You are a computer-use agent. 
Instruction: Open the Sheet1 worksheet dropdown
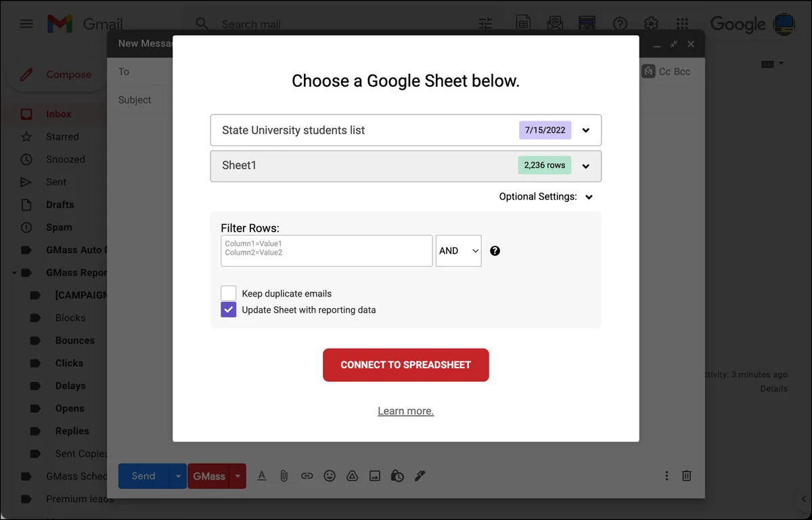tap(406, 166)
